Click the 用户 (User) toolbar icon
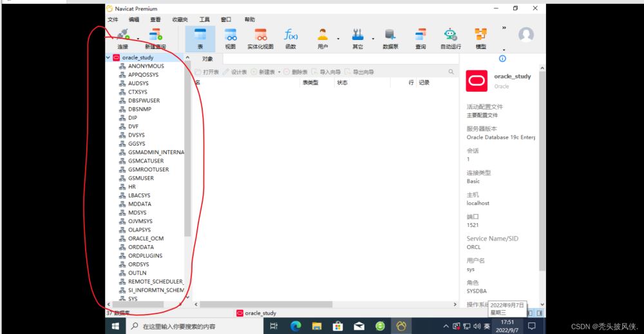This screenshot has width=644, height=334. pos(323,39)
